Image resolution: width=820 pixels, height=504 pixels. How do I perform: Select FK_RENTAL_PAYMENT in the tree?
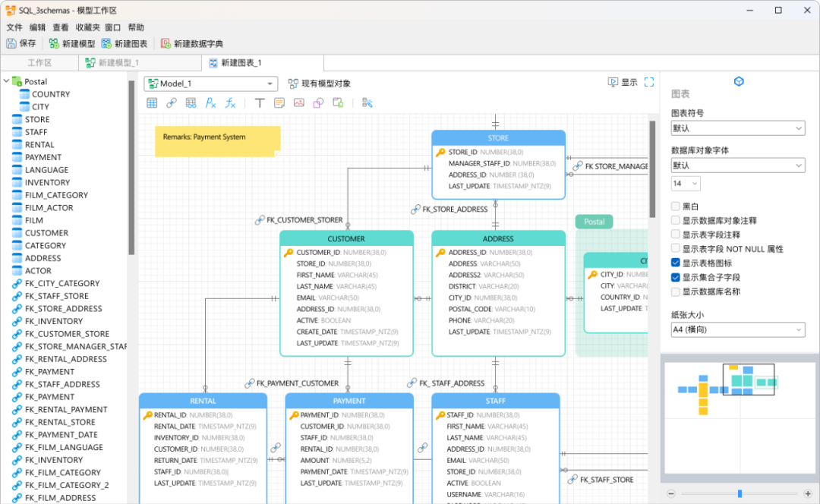(66, 409)
